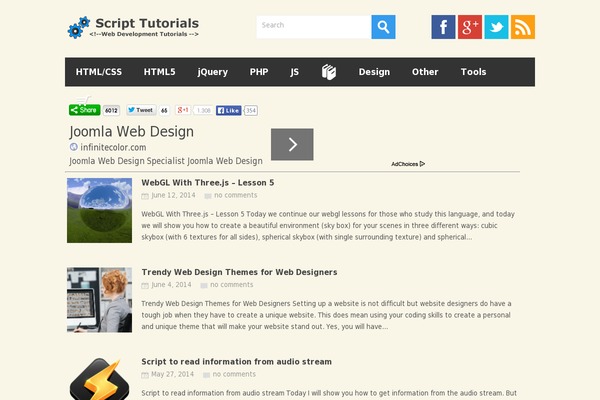
Task: Click the lightning bolt audio thumbnail
Action: [x=99, y=379]
